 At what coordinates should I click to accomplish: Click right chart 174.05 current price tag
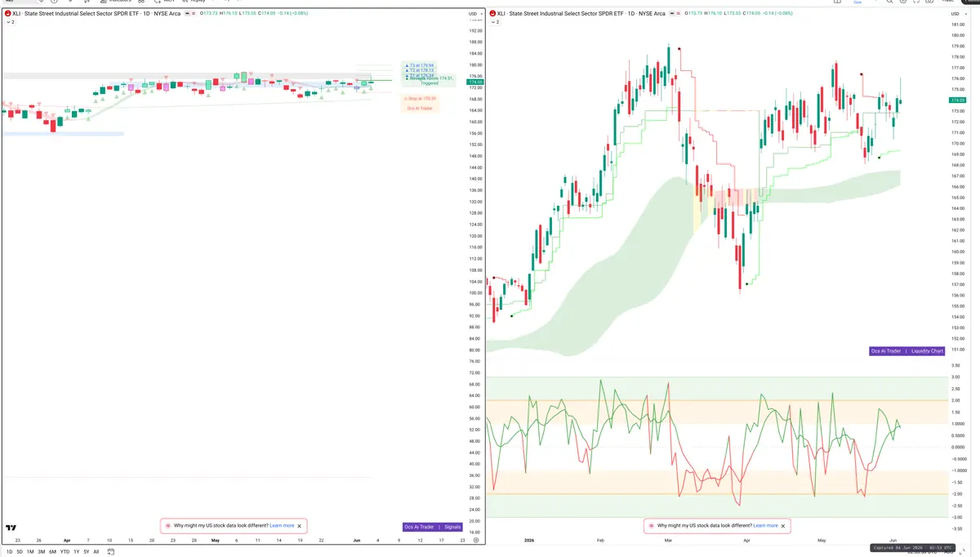pyautogui.click(x=958, y=100)
